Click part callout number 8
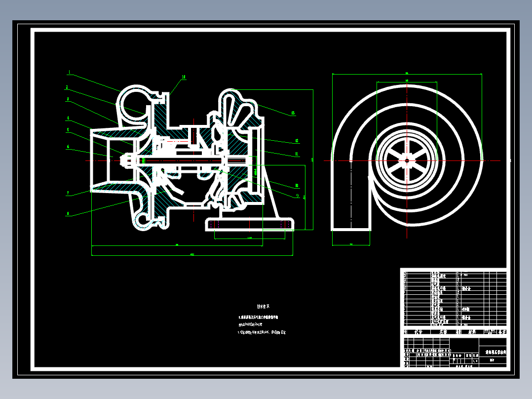The height and width of the screenshot is (399, 532). coord(68,214)
